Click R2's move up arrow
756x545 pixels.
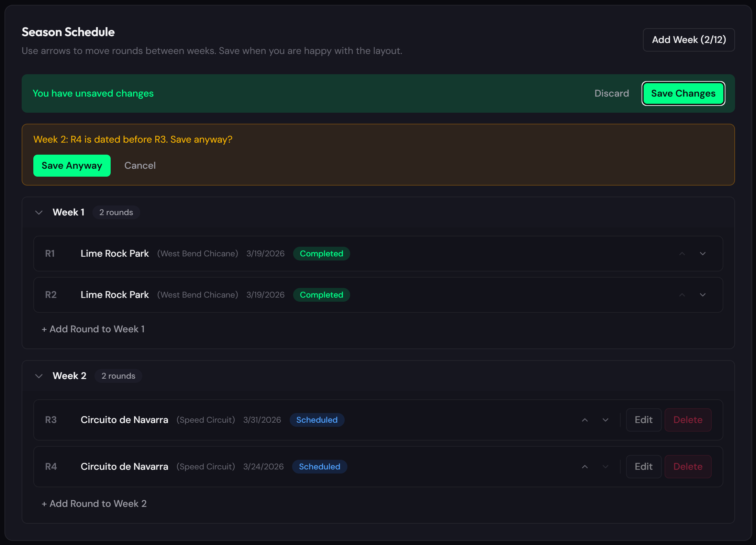pos(682,295)
